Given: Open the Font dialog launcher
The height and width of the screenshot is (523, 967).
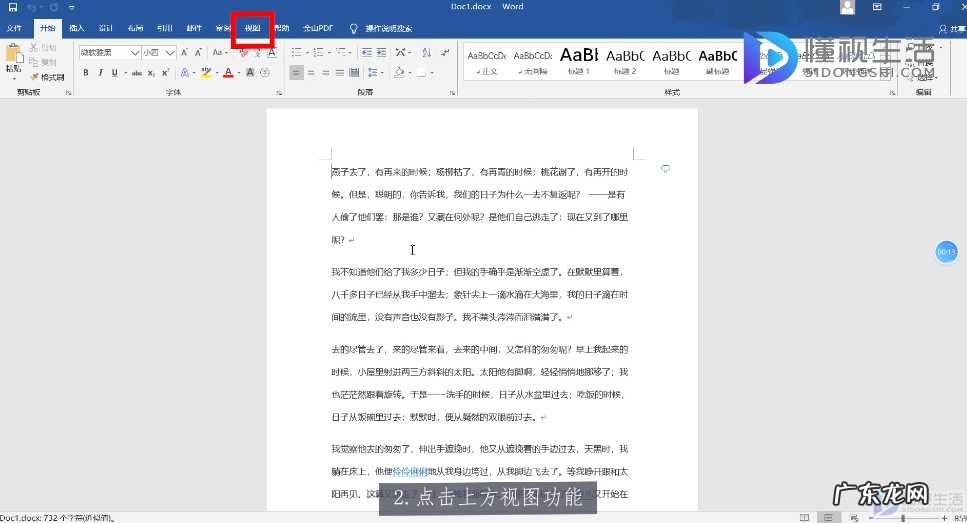Looking at the screenshot, I should tap(279, 93).
